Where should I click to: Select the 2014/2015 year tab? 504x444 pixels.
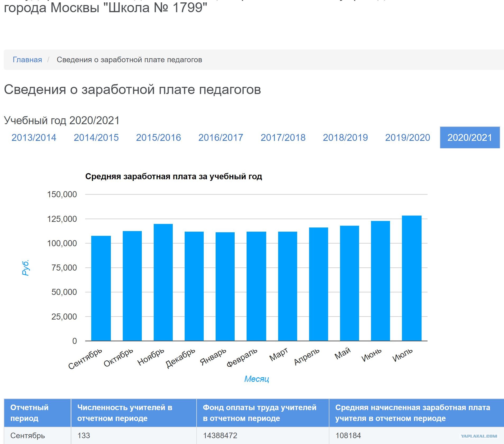pyautogui.click(x=96, y=137)
